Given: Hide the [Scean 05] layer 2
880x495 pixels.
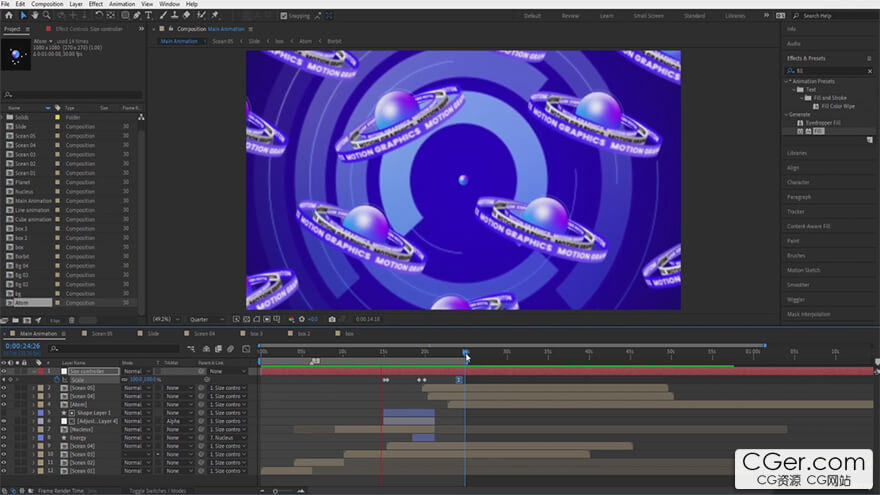Looking at the screenshot, I should coord(4,388).
